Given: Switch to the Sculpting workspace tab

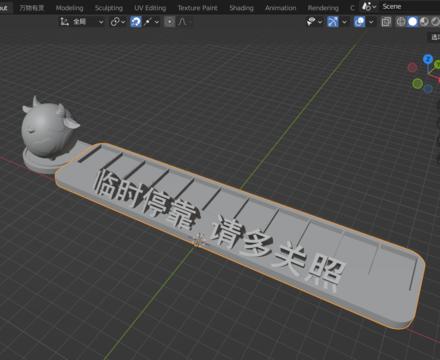Looking at the screenshot, I should (109, 8).
